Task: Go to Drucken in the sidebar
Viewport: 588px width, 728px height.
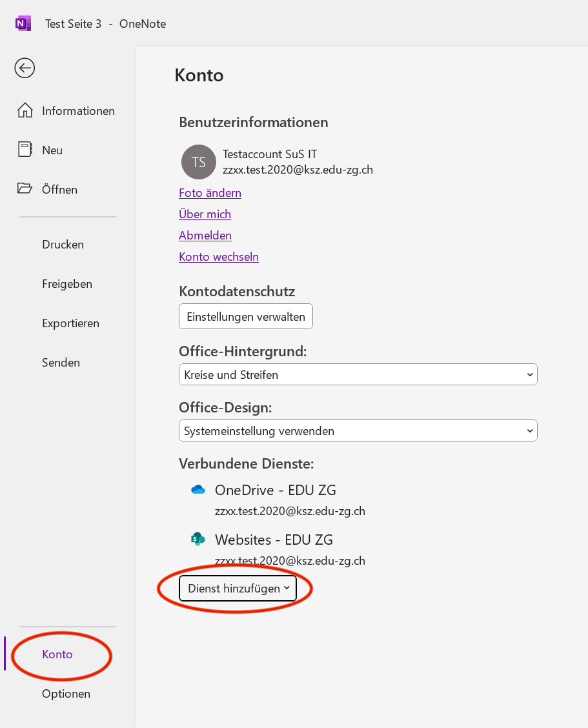Action: (x=63, y=244)
